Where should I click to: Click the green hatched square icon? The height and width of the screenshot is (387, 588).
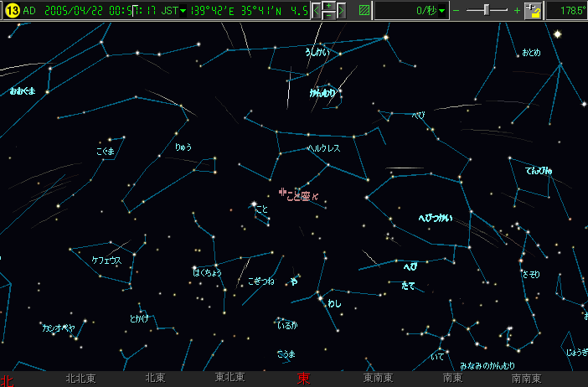(364, 11)
